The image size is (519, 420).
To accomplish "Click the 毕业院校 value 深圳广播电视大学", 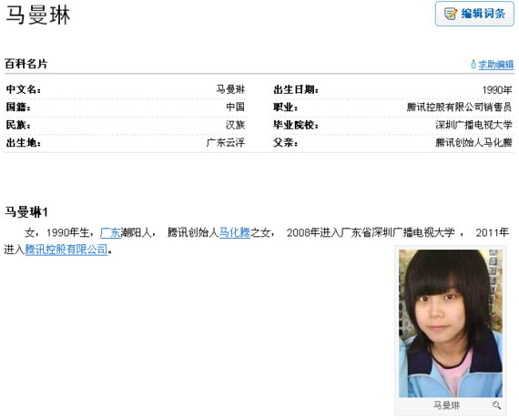I will (473, 125).
